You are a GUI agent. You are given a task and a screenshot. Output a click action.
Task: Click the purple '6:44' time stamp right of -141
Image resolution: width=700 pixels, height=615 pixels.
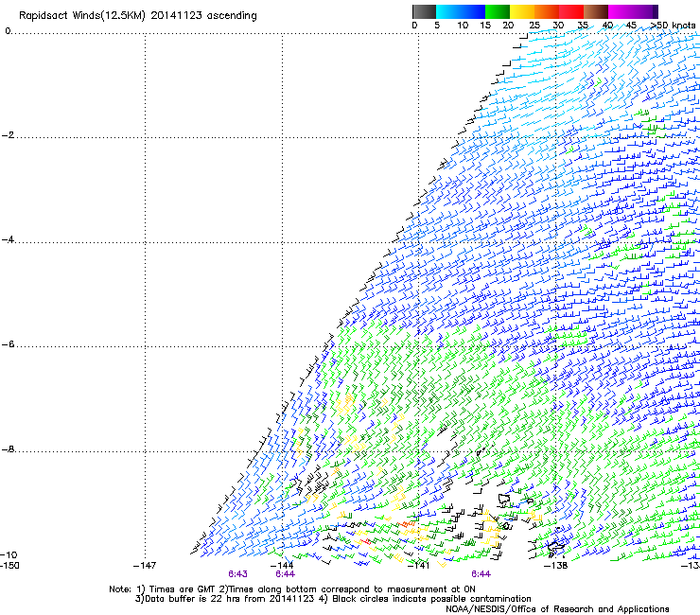click(x=481, y=574)
